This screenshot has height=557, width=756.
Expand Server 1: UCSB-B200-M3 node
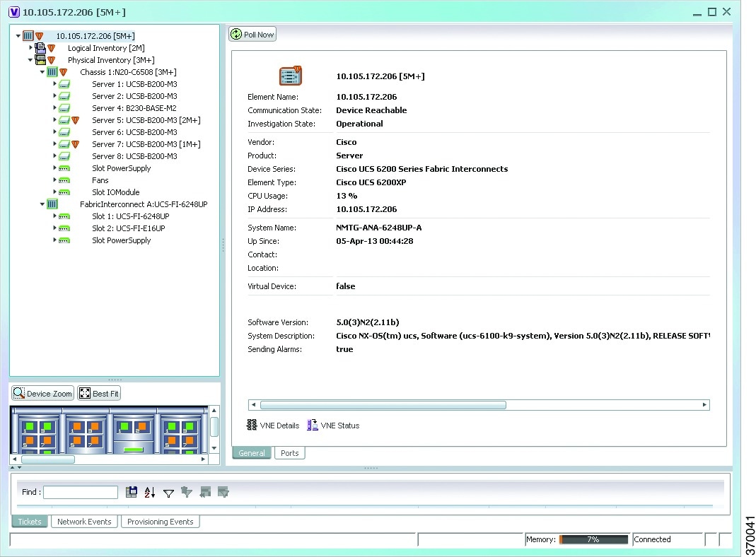54,84
